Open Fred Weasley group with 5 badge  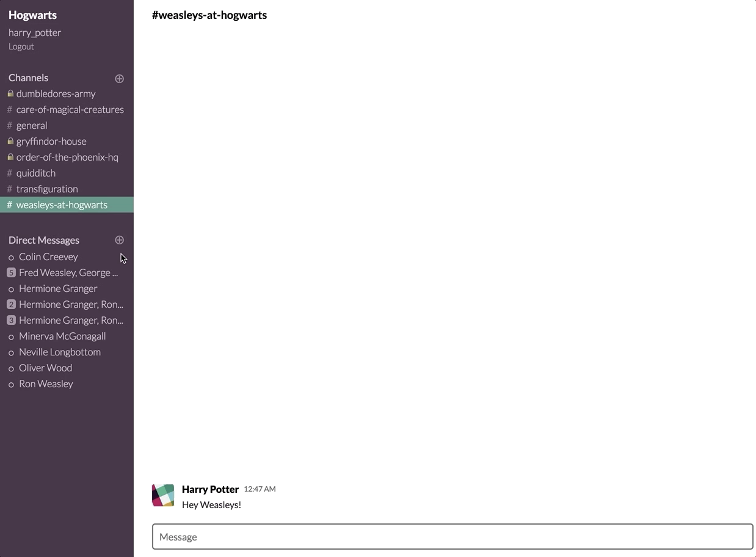click(67, 272)
